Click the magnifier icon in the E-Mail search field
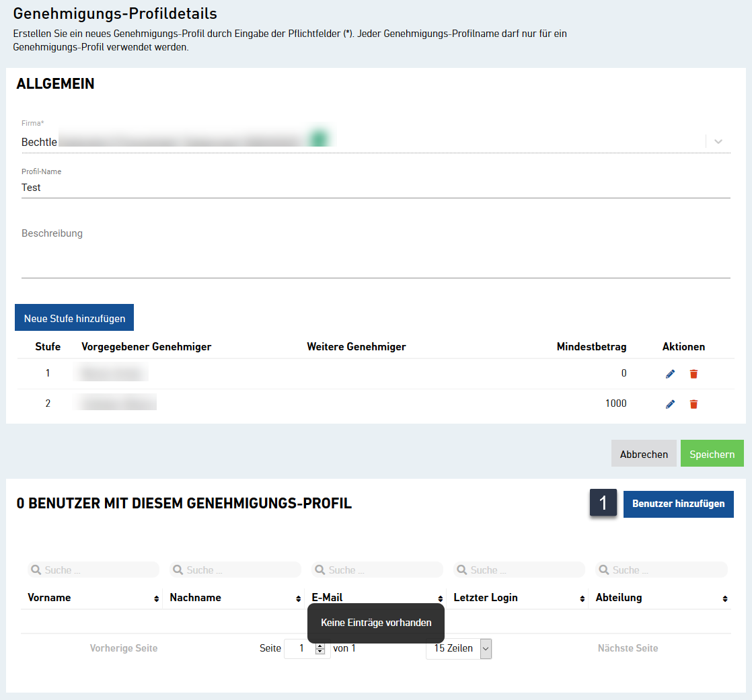Screen dimensions: 752x700 (319, 570)
